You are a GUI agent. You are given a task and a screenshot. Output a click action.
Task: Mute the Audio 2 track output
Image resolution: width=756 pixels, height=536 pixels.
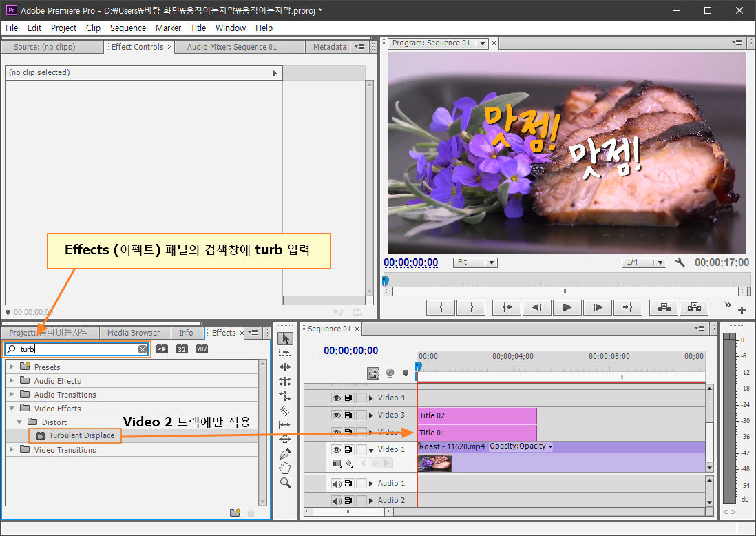pos(337,501)
